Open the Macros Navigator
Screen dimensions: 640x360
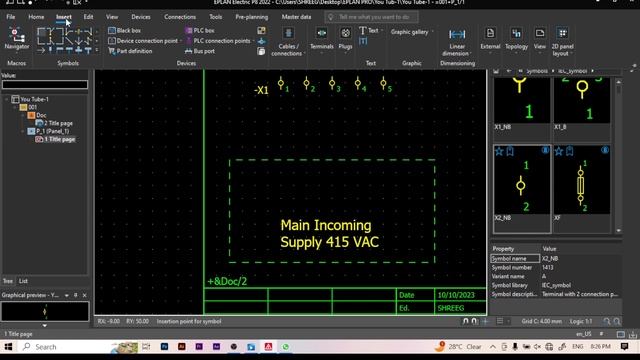(x=17, y=39)
